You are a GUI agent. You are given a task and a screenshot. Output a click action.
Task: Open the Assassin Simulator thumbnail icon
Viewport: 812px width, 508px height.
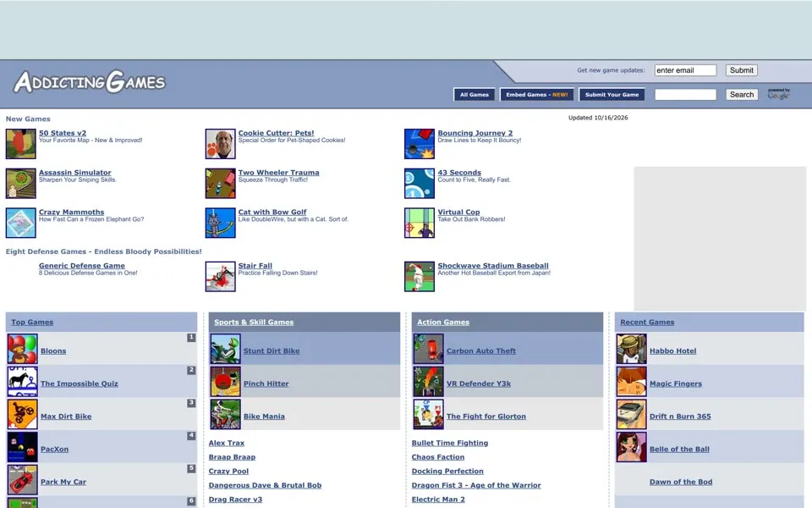click(20, 183)
